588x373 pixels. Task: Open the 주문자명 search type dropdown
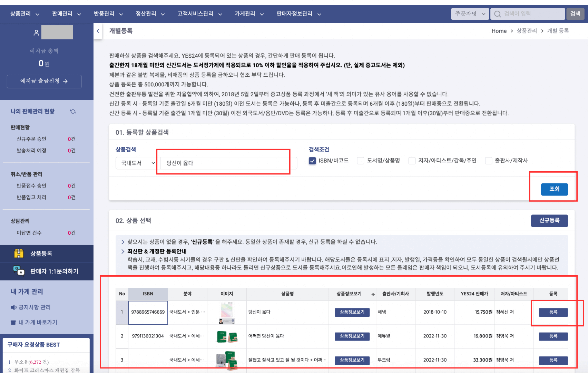click(x=470, y=14)
